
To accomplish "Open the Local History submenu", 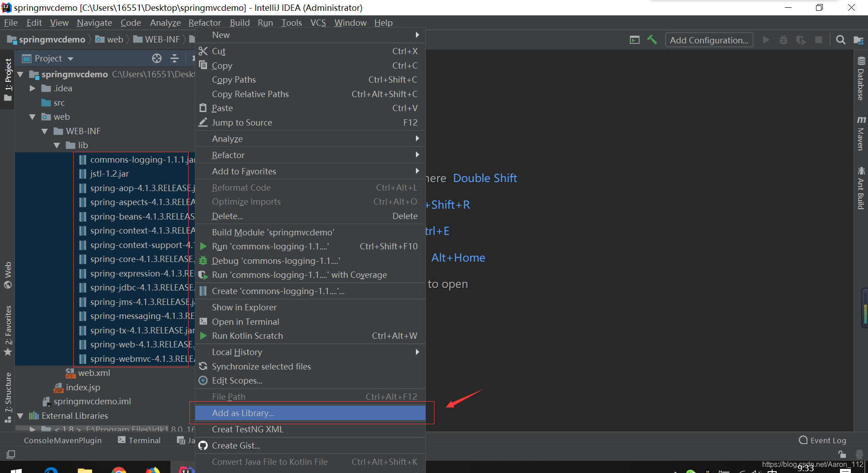I will [x=310, y=352].
